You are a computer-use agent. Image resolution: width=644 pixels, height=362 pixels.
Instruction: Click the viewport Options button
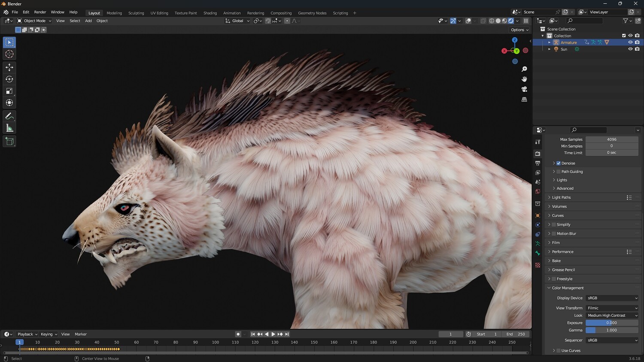point(519,30)
